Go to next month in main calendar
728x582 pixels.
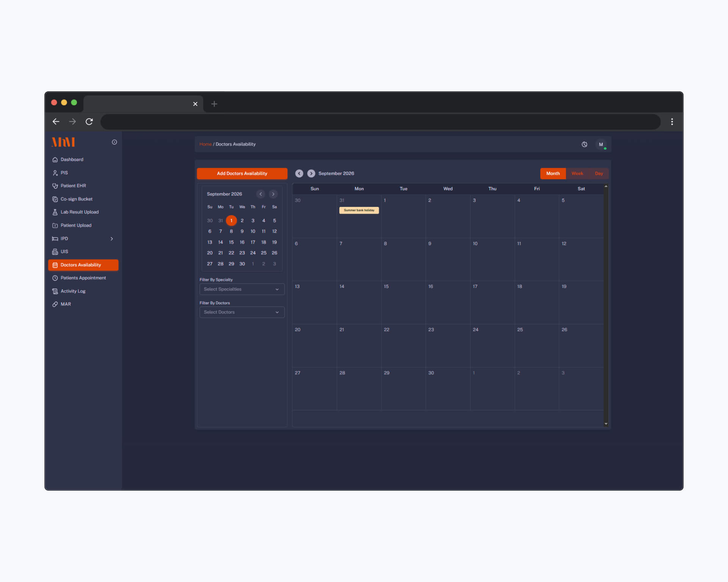[311, 174]
